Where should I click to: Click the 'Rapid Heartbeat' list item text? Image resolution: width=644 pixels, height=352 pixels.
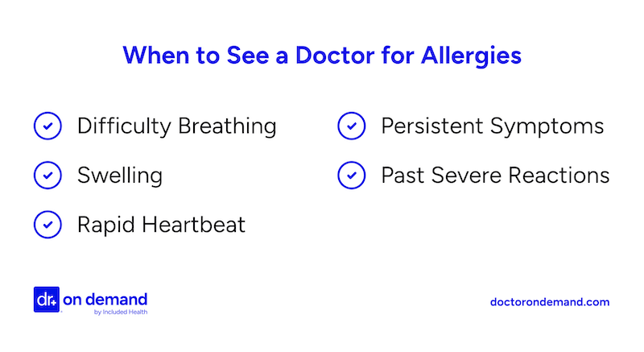[161, 225]
